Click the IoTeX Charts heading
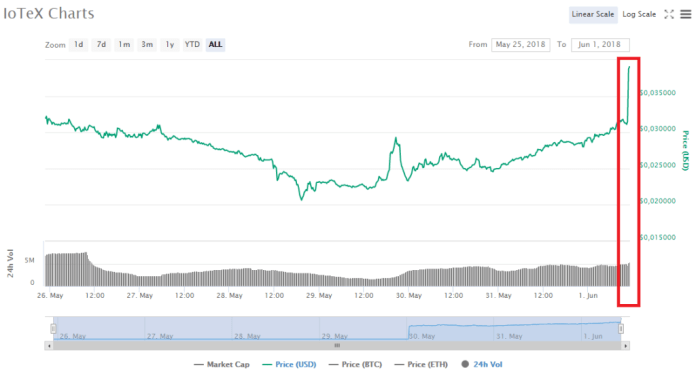Image resolution: width=696 pixels, height=372 pixels. 48,13
